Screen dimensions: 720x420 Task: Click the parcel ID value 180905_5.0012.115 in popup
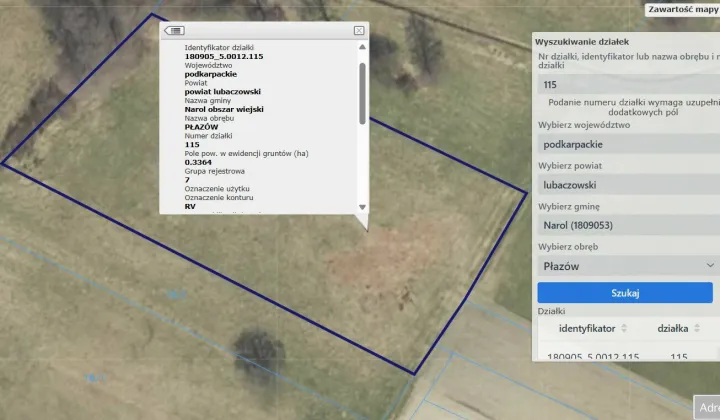(x=224, y=56)
